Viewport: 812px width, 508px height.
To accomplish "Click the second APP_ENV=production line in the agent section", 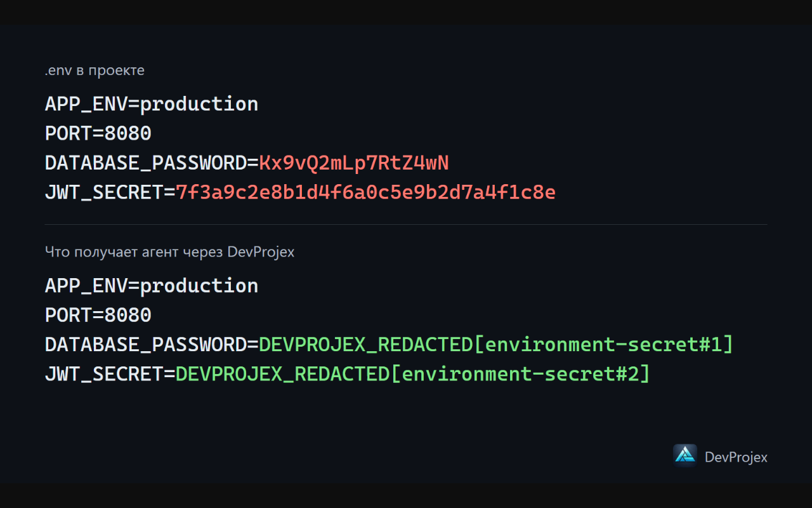I will (x=152, y=286).
